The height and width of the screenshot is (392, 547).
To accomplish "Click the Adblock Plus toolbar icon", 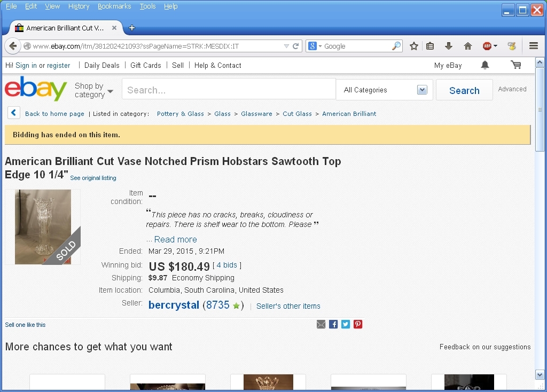I will point(487,46).
